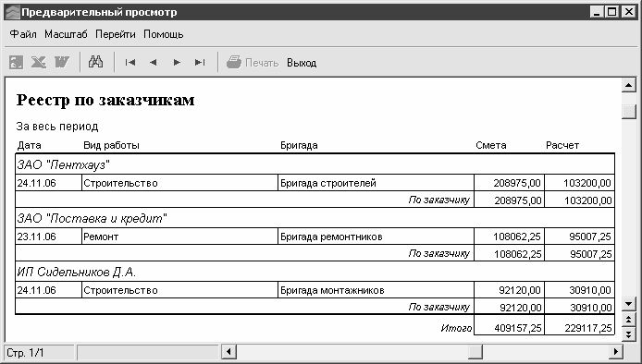The width and height of the screenshot is (642, 364).
Task: Open the Помощь menu
Action: point(164,34)
